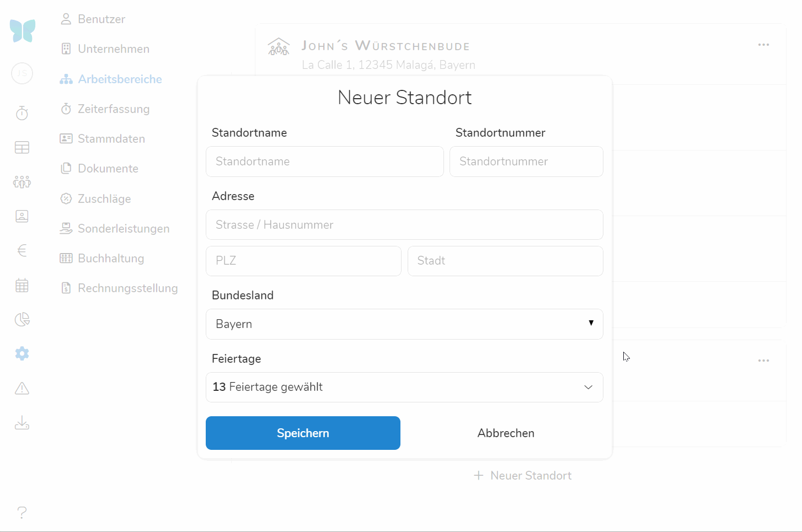
Task: Open the team members icon in sidebar
Action: point(22,182)
